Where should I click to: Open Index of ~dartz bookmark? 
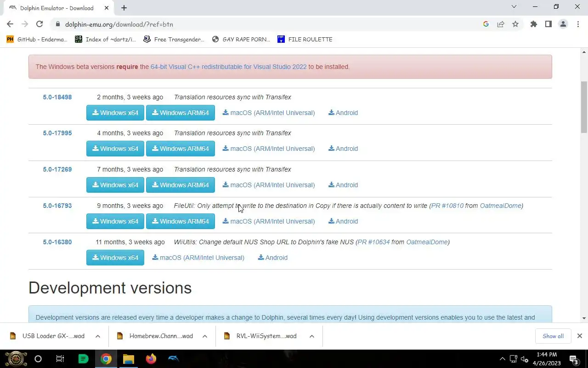pos(106,40)
